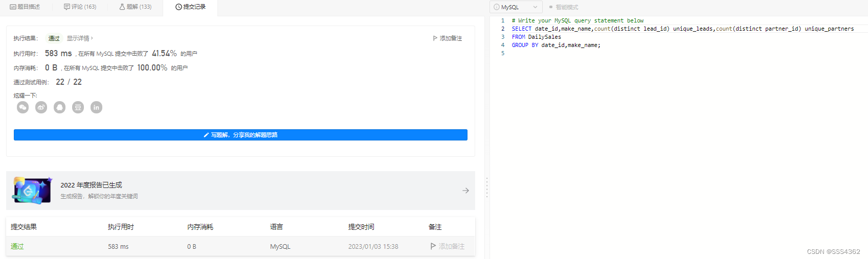This screenshot has height=259, width=868.
Task: Click the MySQL cell in the submissions table
Action: [280, 246]
